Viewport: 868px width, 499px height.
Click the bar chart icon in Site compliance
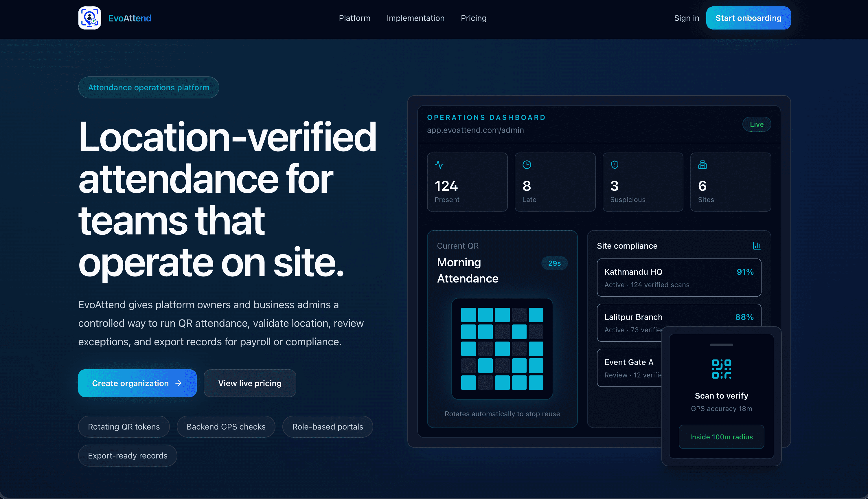[x=757, y=246]
